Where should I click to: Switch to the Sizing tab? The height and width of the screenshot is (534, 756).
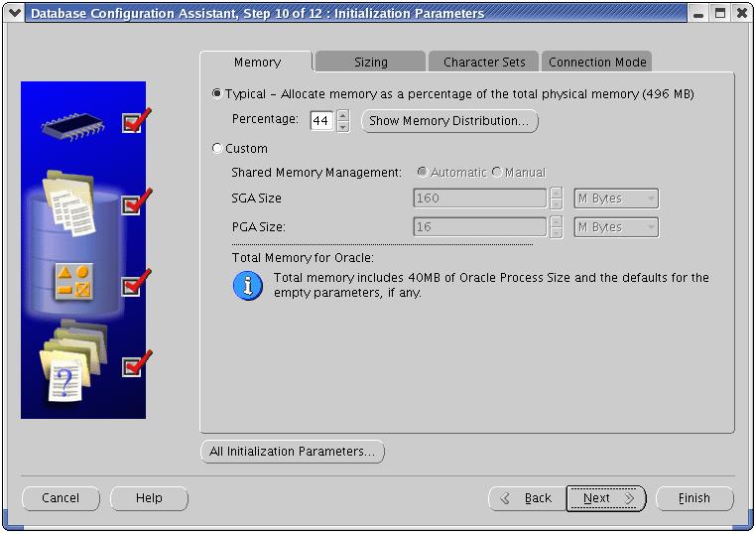pos(371,62)
